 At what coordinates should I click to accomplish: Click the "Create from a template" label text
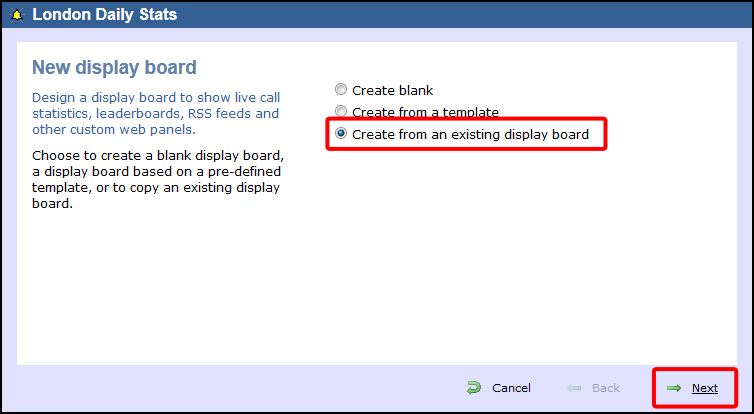[425, 113]
